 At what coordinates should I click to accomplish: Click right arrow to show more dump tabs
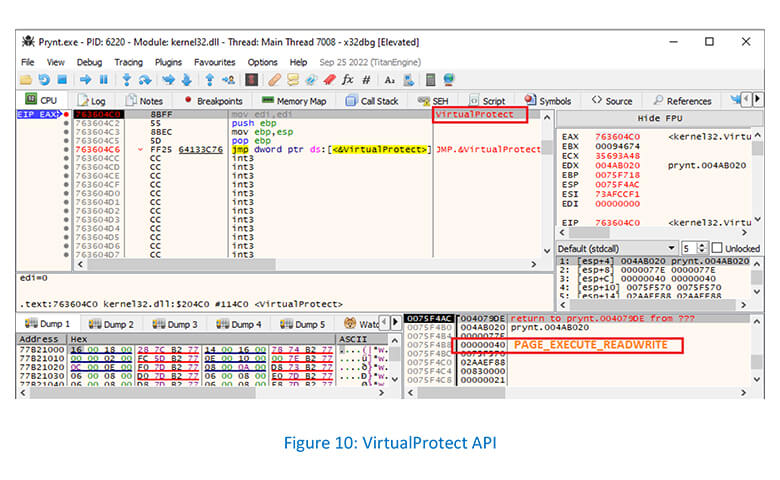click(x=395, y=322)
